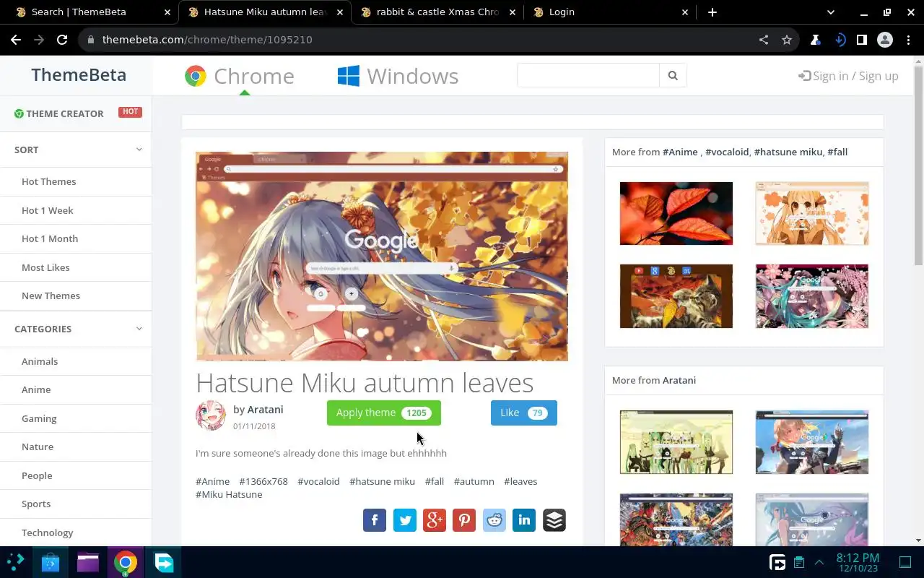Open the cat with autumn leaves thumbnail
Image resolution: width=924 pixels, height=578 pixels.
676,296
